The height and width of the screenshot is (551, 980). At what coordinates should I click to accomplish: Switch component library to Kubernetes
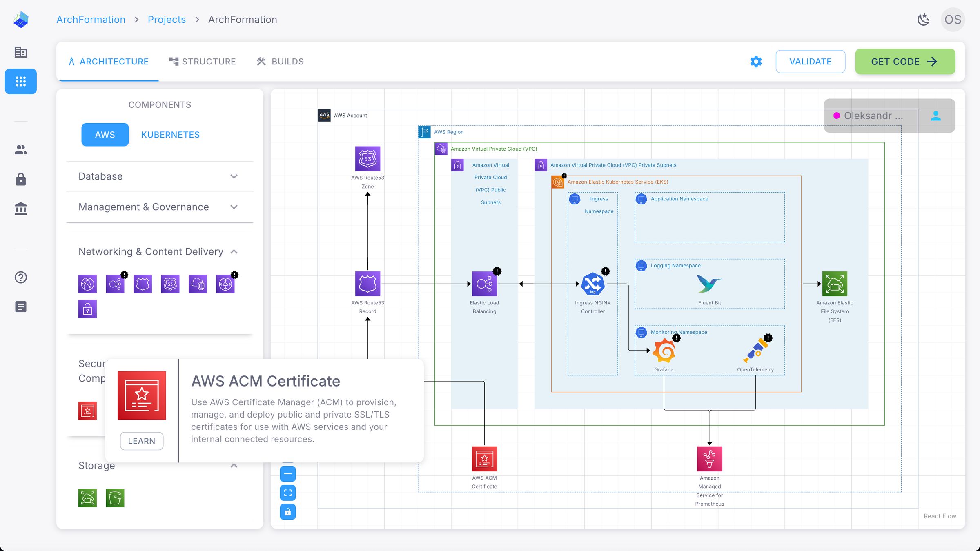click(170, 135)
